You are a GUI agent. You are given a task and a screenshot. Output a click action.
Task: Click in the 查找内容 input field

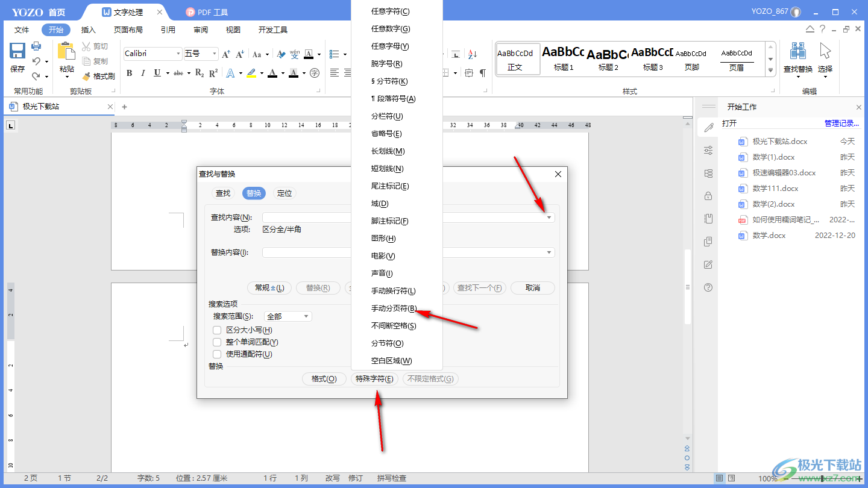tap(403, 217)
